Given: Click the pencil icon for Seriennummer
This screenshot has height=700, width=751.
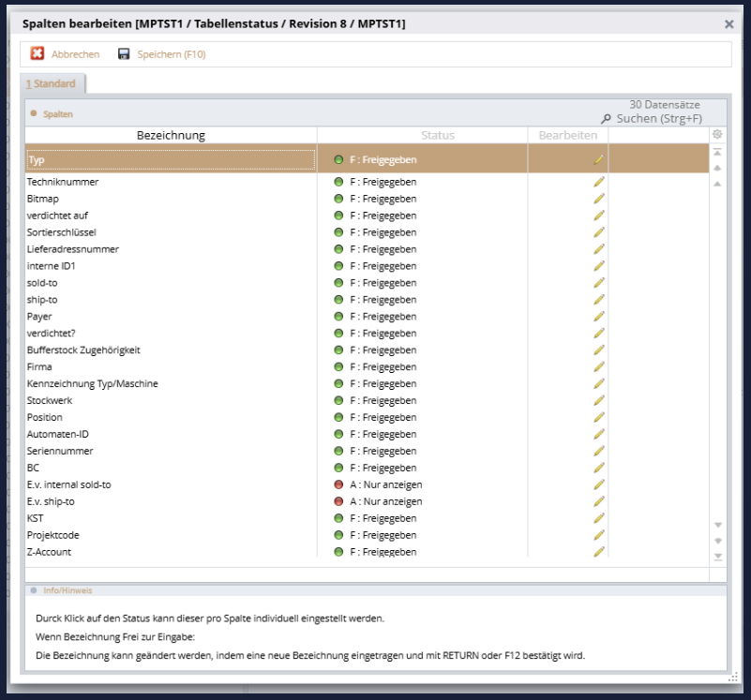Looking at the screenshot, I should pos(598,452).
